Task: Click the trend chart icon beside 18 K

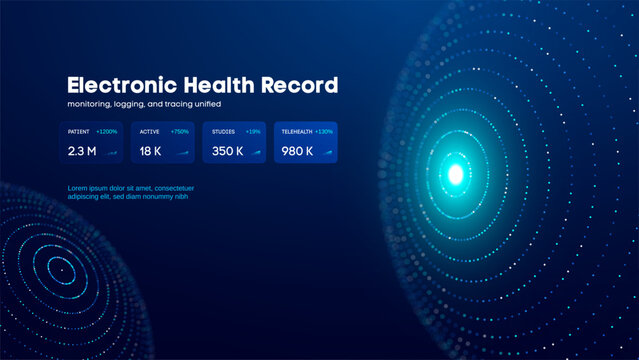Action: tap(183, 153)
